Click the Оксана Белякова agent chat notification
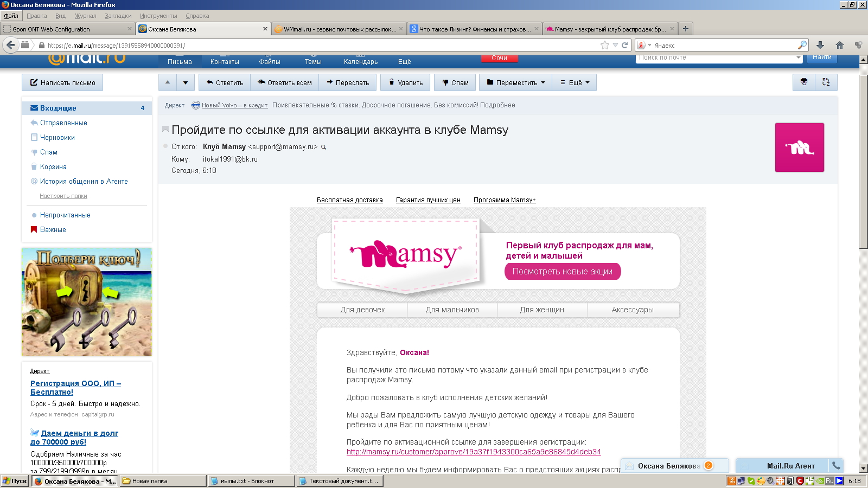 coord(675,466)
